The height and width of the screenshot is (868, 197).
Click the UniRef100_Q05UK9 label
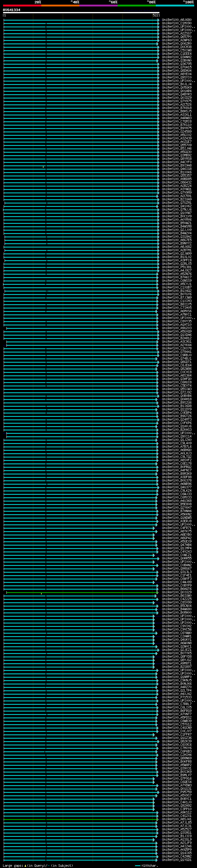tap(177, 88)
